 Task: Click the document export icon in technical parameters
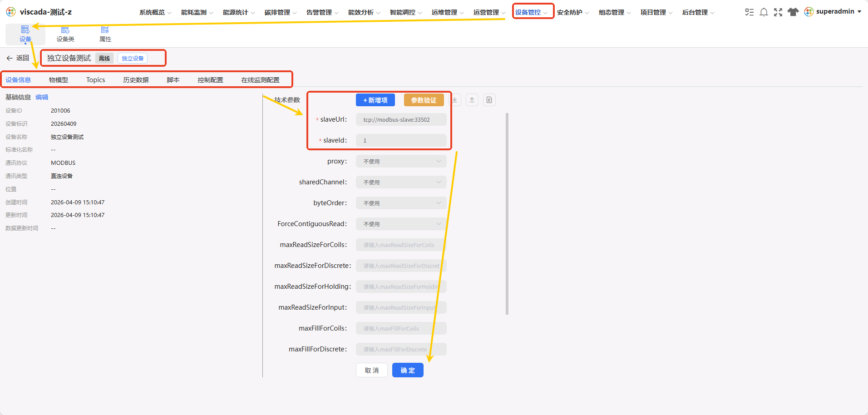click(489, 100)
